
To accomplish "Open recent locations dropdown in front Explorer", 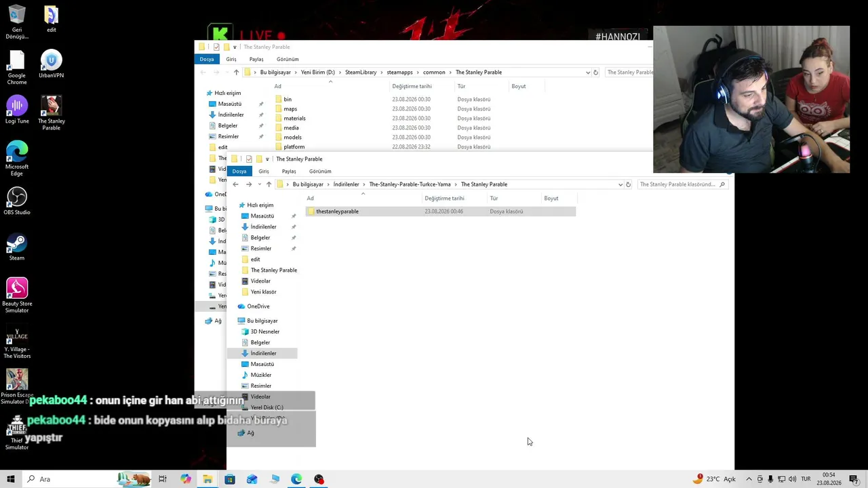I will click(x=259, y=184).
